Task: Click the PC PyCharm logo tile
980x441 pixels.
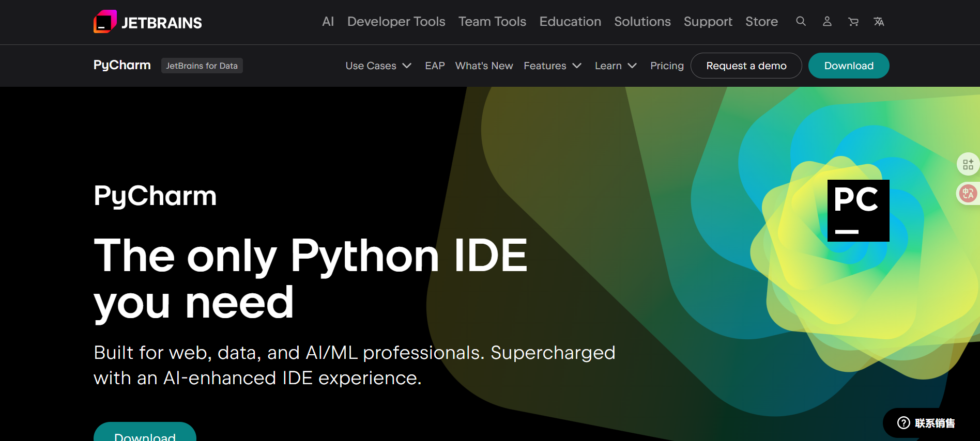Action: point(858,210)
